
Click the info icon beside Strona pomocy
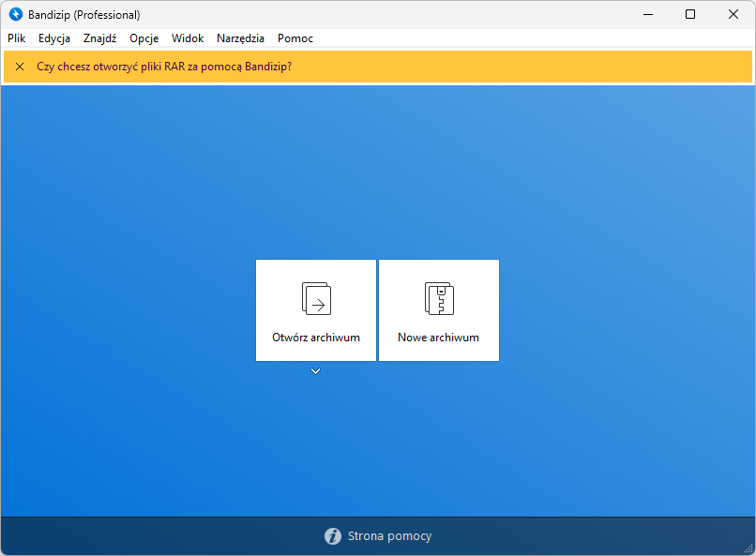(333, 535)
